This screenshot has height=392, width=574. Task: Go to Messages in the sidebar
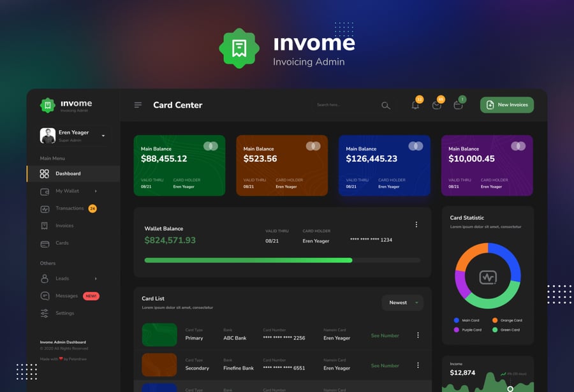point(66,296)
